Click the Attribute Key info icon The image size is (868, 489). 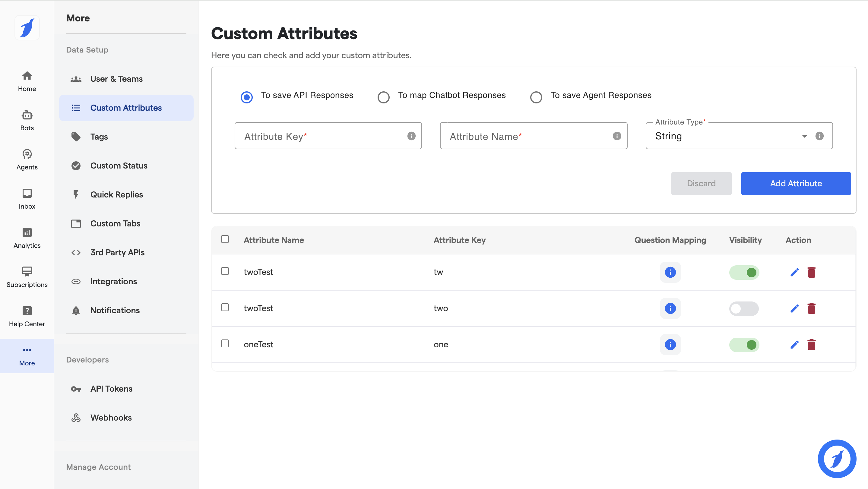(x=411, y=136)
